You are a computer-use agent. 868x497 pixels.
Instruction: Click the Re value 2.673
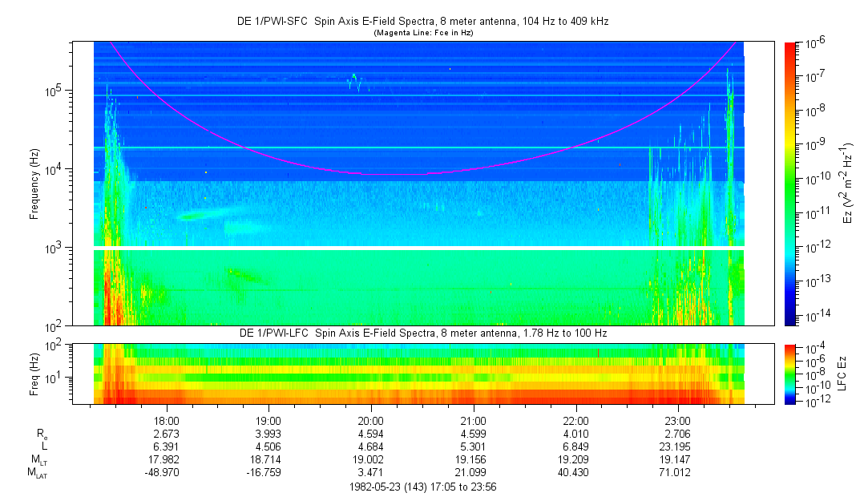[x=166, y=433]
